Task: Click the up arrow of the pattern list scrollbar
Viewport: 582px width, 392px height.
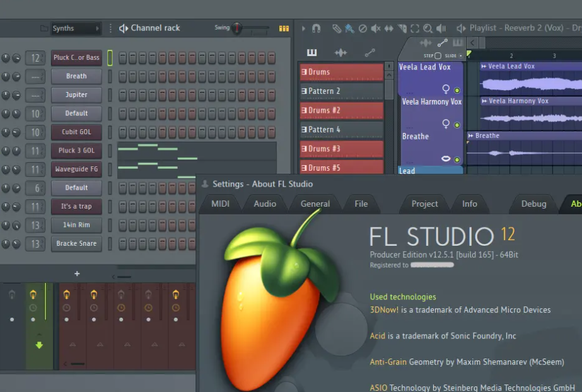Action: [388, 75]
